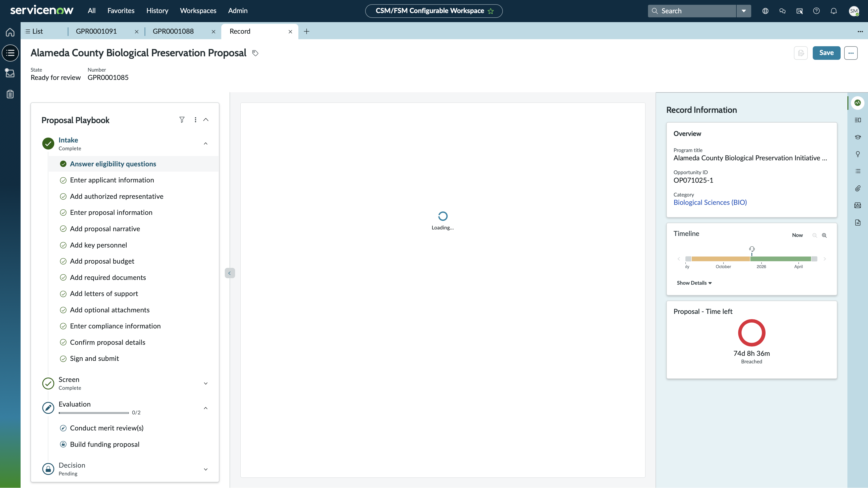Zoom out the Timeline
The width and height of the screenshot is (868, 488).
[815, 235]
